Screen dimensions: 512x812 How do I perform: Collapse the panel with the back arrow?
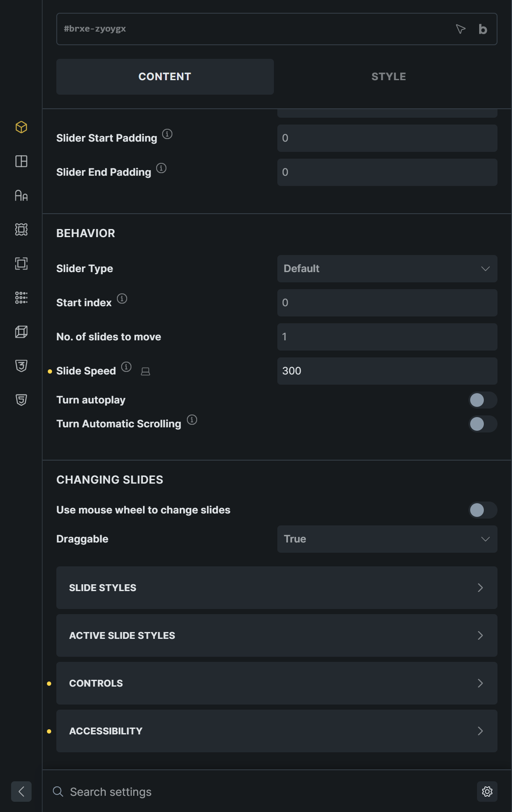21,792
